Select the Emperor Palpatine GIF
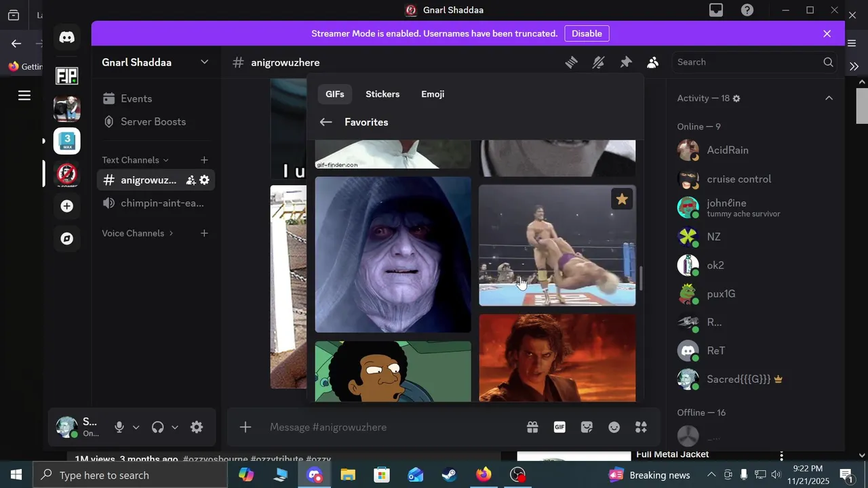 (393, 255)
